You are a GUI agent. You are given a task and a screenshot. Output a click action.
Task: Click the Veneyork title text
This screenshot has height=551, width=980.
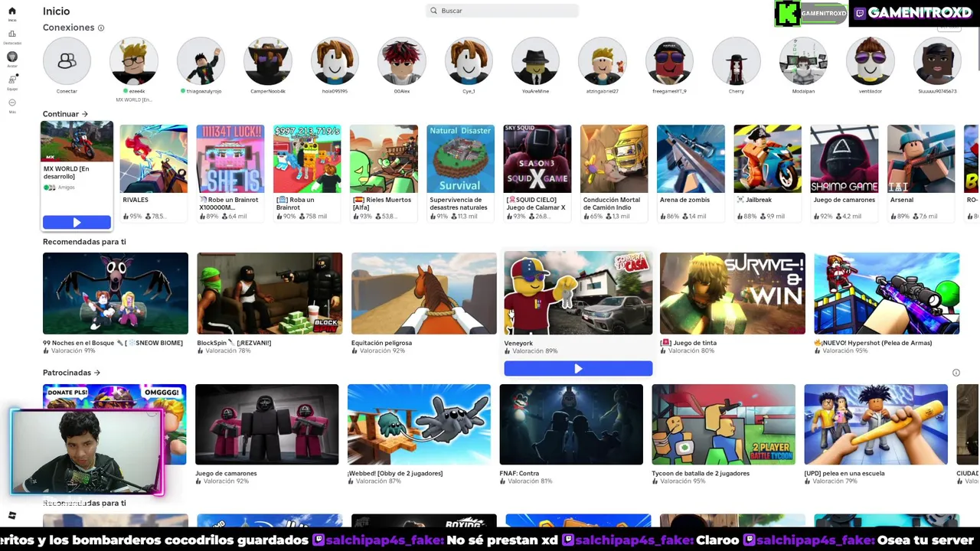click(x=518, y=343)
